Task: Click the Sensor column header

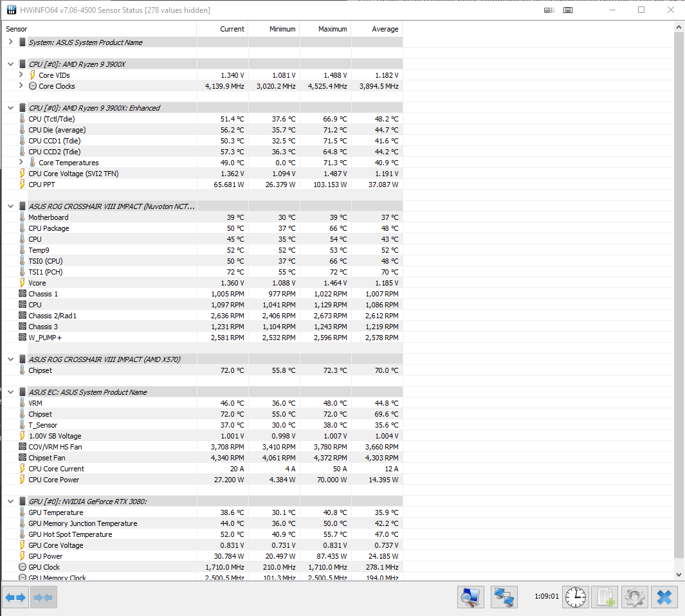Action: [100, 29]
